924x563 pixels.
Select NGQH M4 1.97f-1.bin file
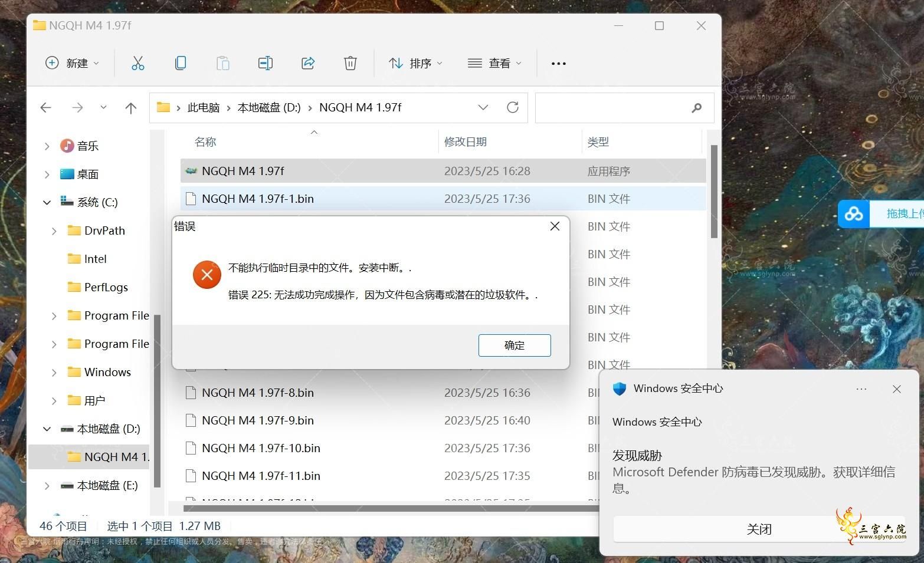443,199
